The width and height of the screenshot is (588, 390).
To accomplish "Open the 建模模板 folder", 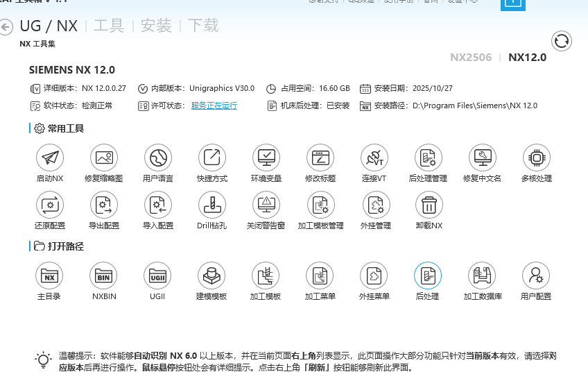I will click(x=211, y=275).
